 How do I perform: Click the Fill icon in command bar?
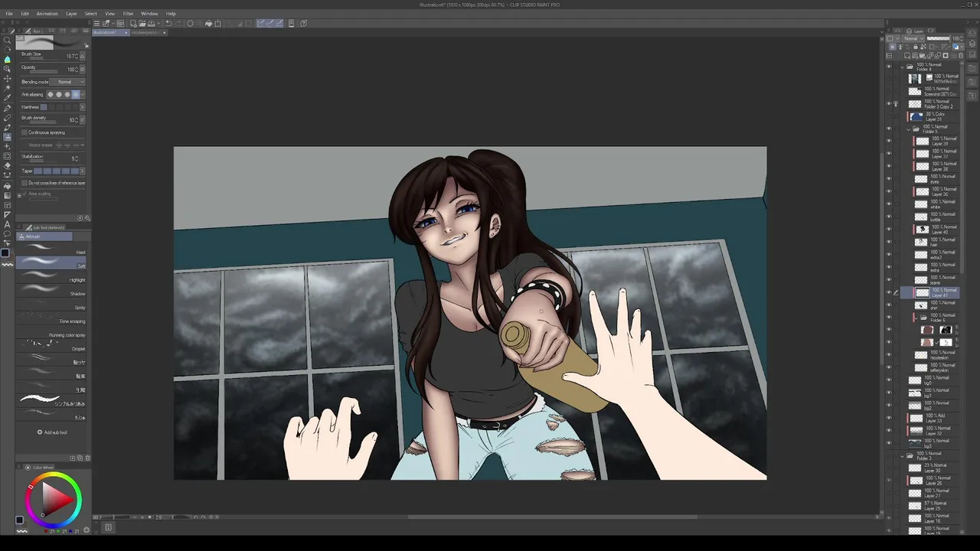208,23
